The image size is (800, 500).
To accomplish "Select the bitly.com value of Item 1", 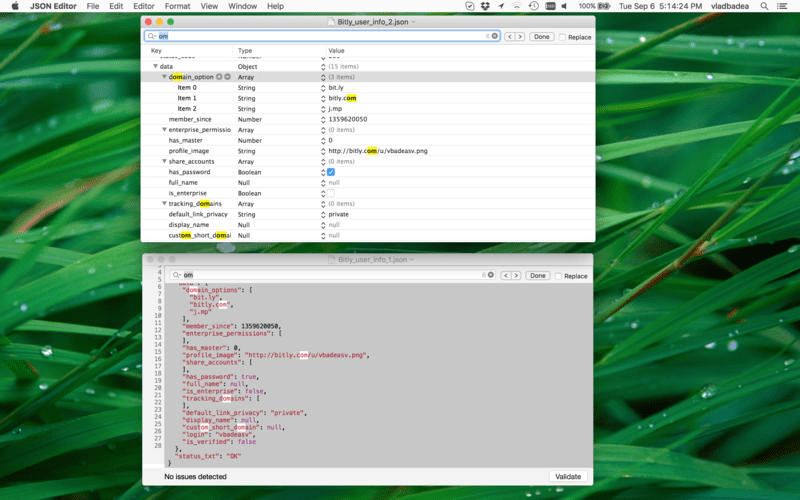I will tap(342, 98).
